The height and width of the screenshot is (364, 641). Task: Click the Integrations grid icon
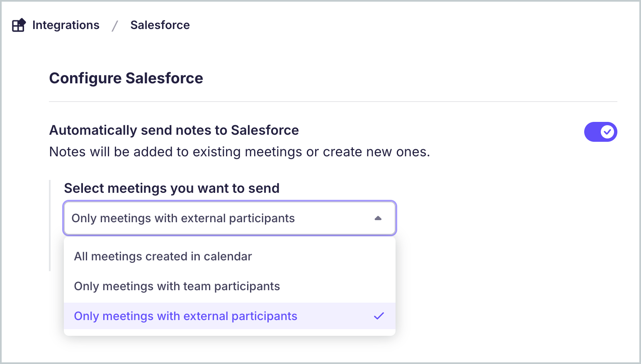point(19,25)
